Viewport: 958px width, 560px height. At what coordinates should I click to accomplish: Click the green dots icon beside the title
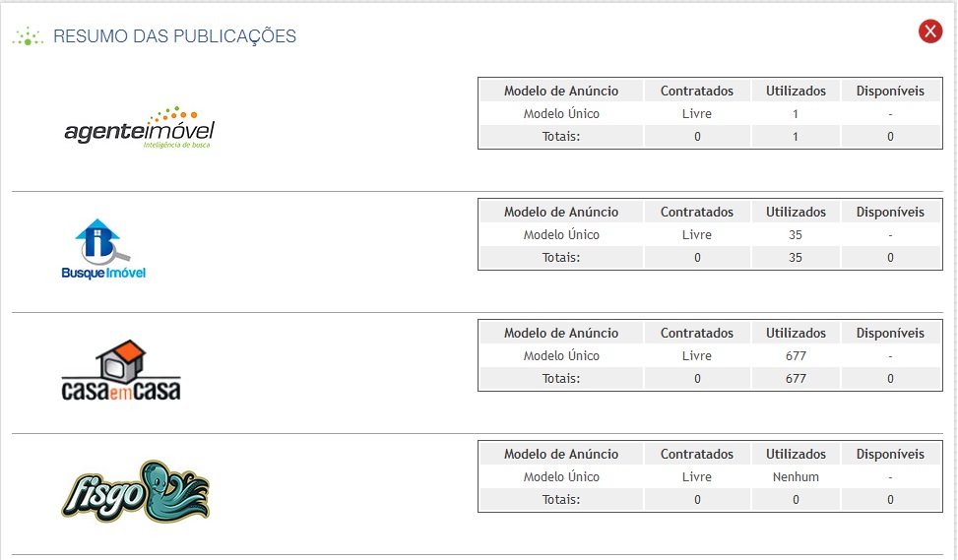(x=27, y=37)
